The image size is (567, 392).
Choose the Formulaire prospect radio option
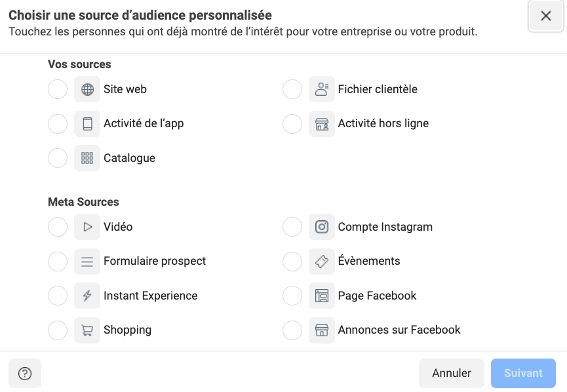[x=58, y=261]
